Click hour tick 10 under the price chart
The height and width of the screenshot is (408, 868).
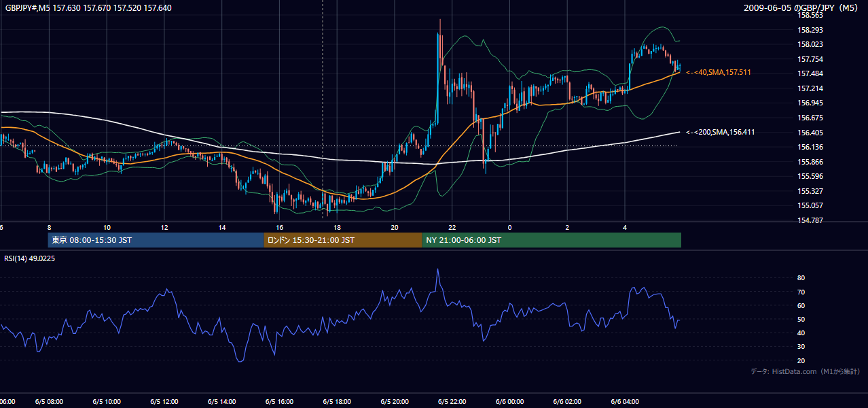[107, 227]
